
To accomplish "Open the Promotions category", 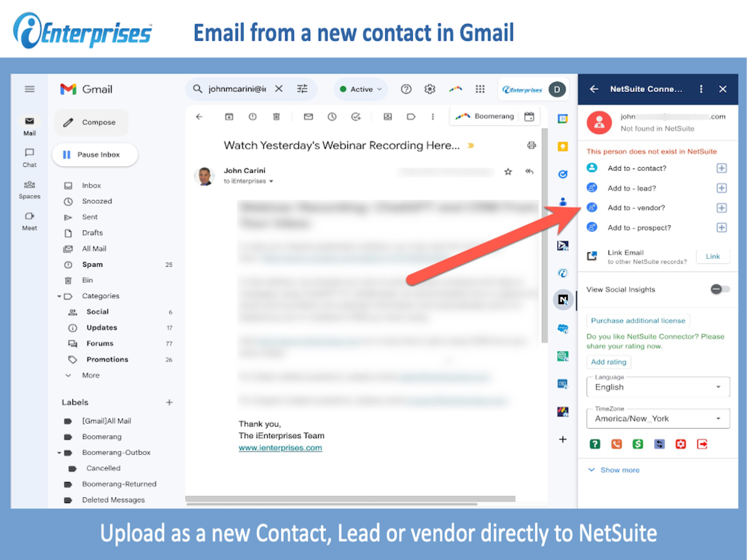I will [x=107, y=359].
